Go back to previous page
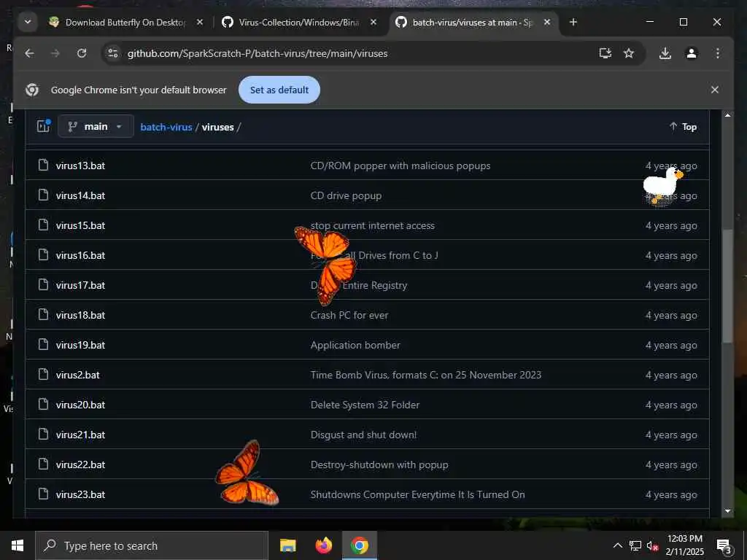 pyautogui.click(x=29, y=53)
